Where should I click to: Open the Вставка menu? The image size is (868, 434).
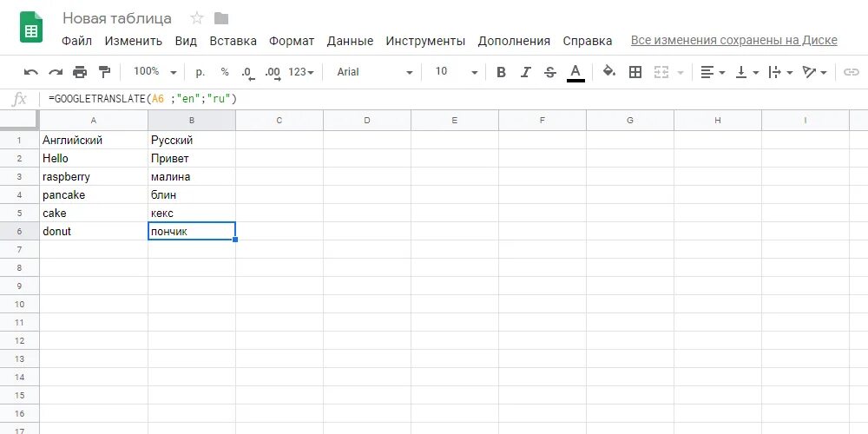pos(233,41)
